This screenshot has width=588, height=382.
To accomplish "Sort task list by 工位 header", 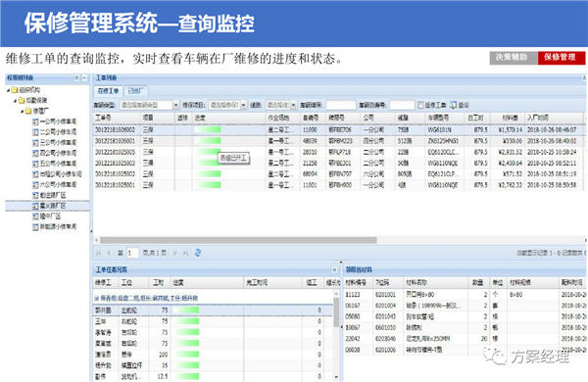I will pos(133,282).
